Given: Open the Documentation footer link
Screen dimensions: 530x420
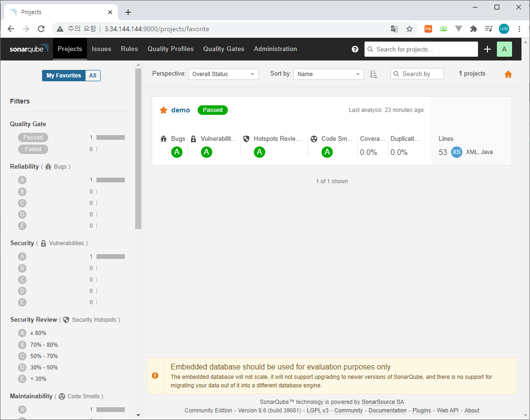Looking at the screenshot, I should pyautogui.click(x=387, y=411).
